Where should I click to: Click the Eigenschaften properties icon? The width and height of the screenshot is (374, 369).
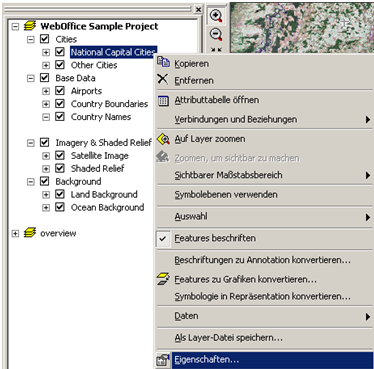[x=163, y=360]
